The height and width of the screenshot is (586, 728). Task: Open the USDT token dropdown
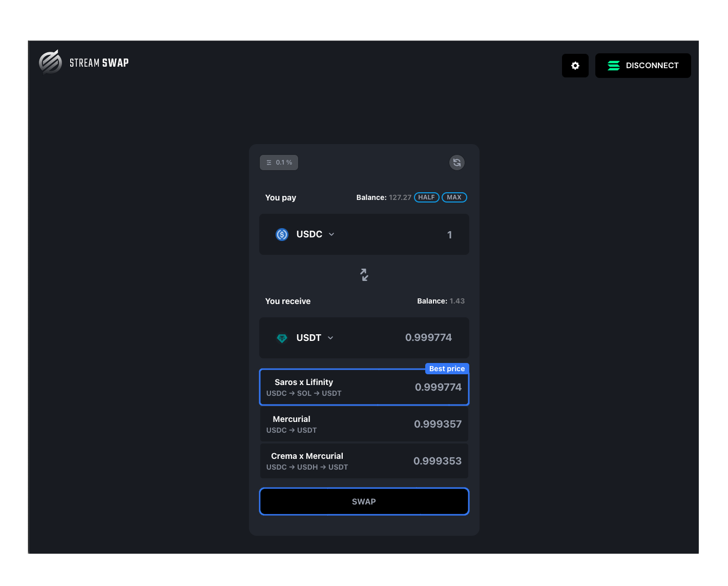coord(330,338)
